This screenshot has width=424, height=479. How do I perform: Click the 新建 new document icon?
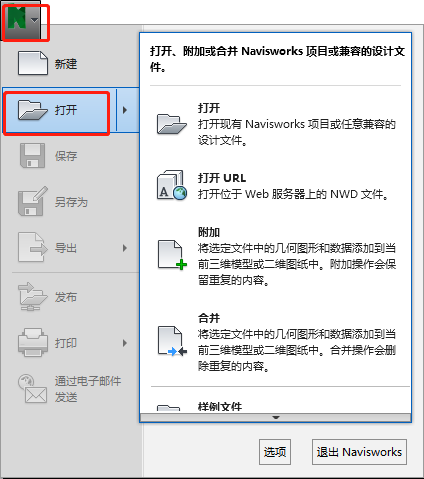(x=33, y=63)
